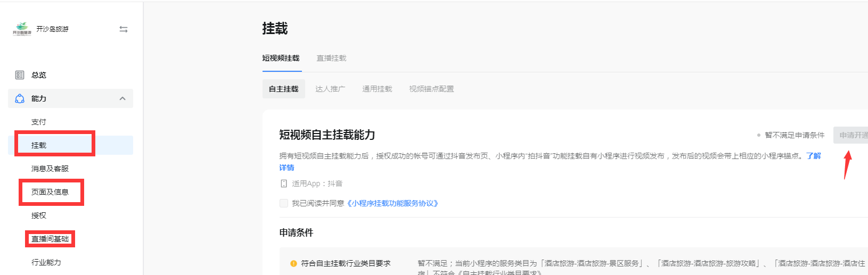
Task: Click the account switch arrows icon
Action: [x=124, y=29]
